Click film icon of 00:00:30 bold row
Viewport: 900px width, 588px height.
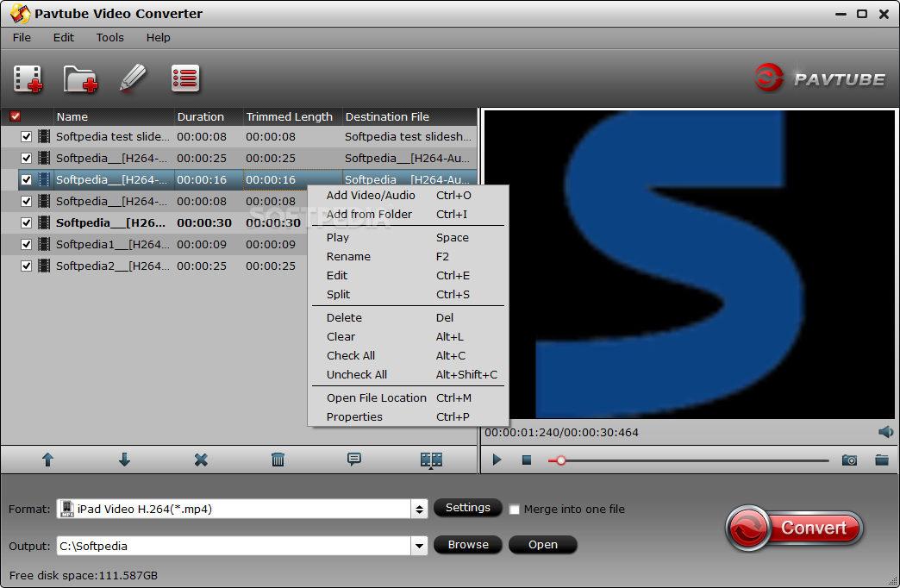tap(44, 222)
